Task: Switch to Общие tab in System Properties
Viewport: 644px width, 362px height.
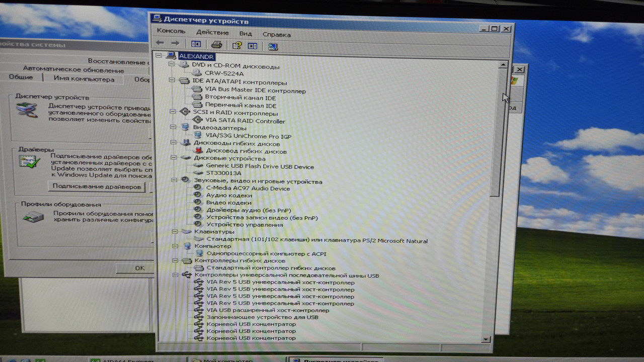Action: pos(21,77)
